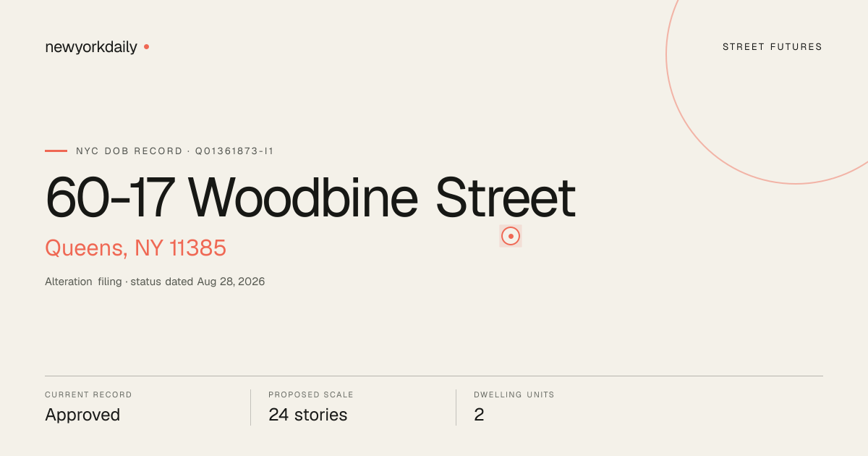
Task: Click the vertical divider before Dwelling Units
Action: [x=456, y=408]
